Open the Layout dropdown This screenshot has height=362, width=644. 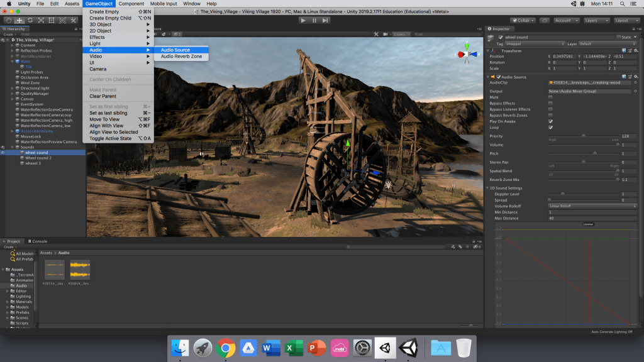[x=626, y=20]
